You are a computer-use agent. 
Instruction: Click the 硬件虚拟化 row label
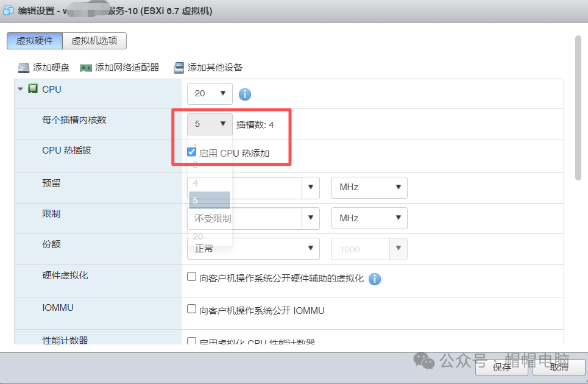pyautogui.click(x=65, y=276)
